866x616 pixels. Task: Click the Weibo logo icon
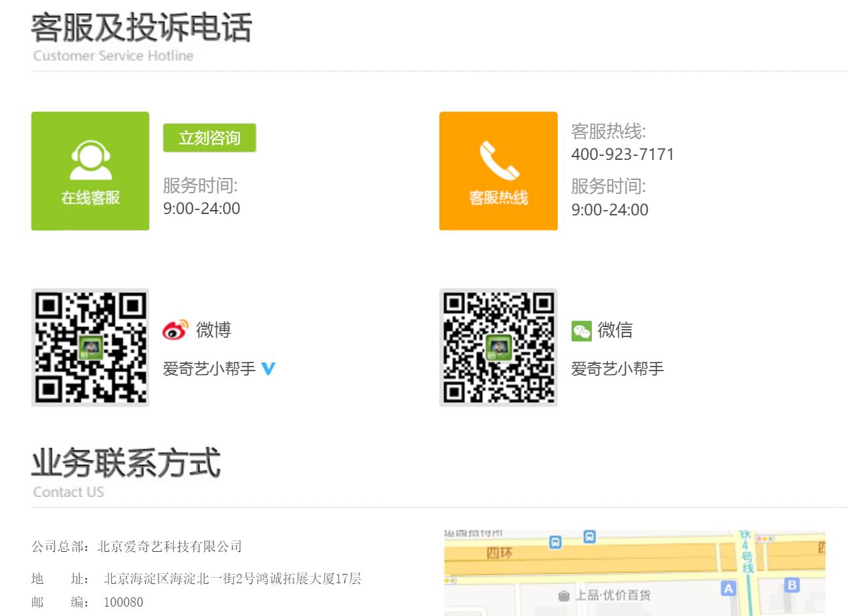click(175, 330)
